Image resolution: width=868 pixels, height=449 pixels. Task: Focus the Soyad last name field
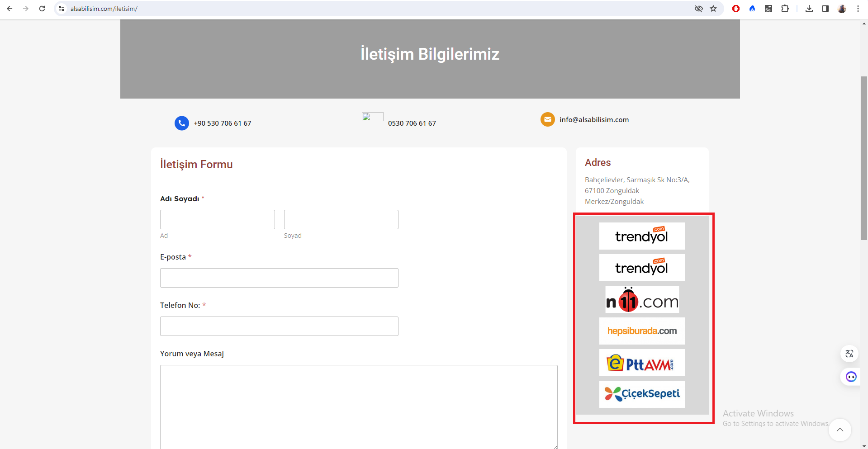(341, 219)
